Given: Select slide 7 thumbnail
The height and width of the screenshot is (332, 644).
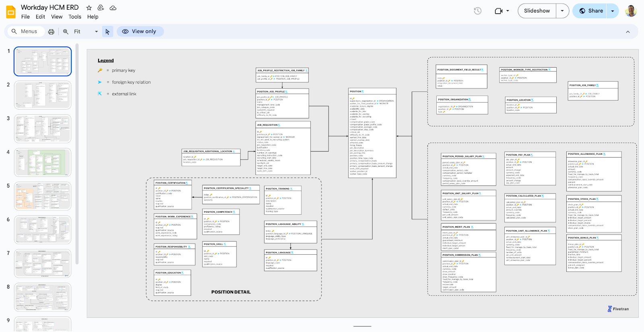Looking at the screenshot, I should point(43,264).
